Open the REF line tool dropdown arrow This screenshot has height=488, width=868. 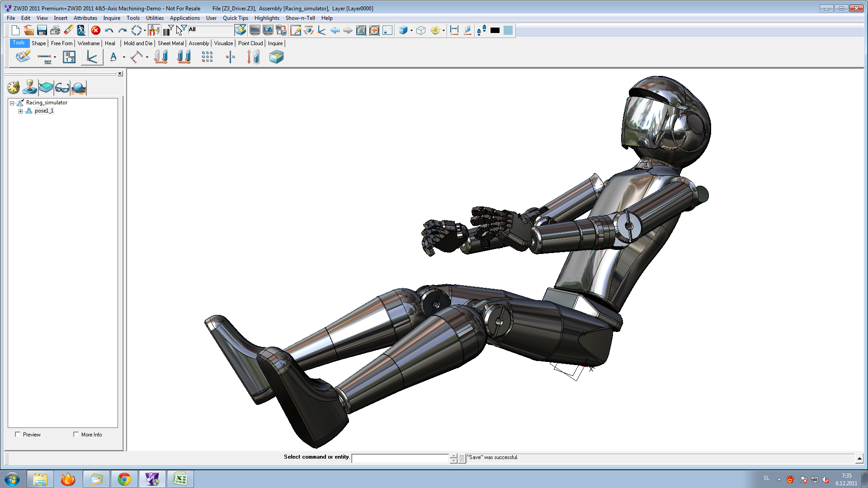55,57
